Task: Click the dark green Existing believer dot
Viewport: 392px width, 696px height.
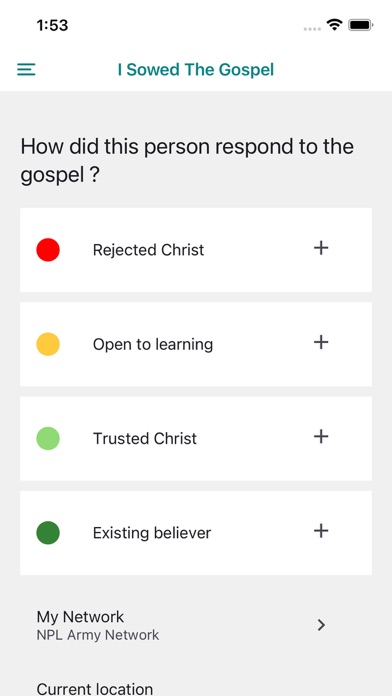Action: (48, 533)
